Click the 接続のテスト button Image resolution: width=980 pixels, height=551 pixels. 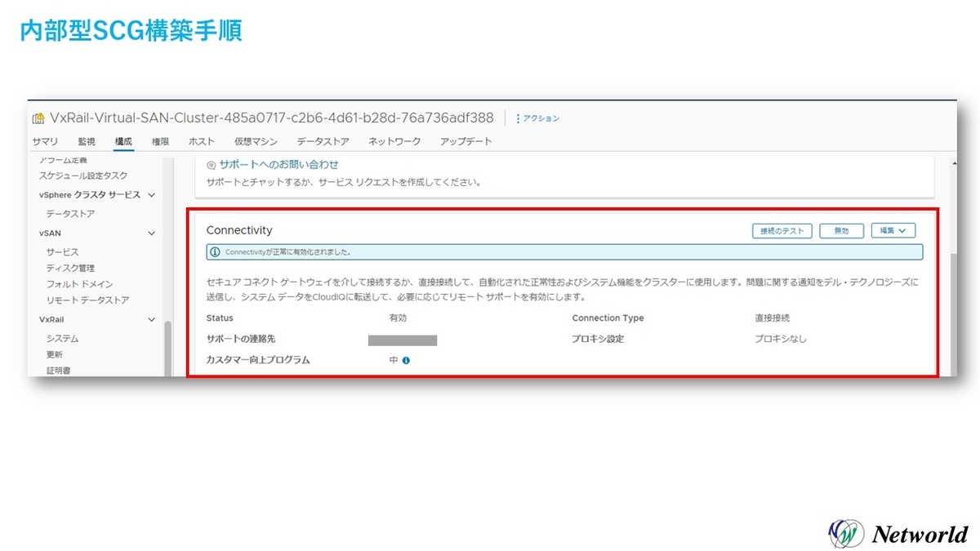[x=782, y=231]
